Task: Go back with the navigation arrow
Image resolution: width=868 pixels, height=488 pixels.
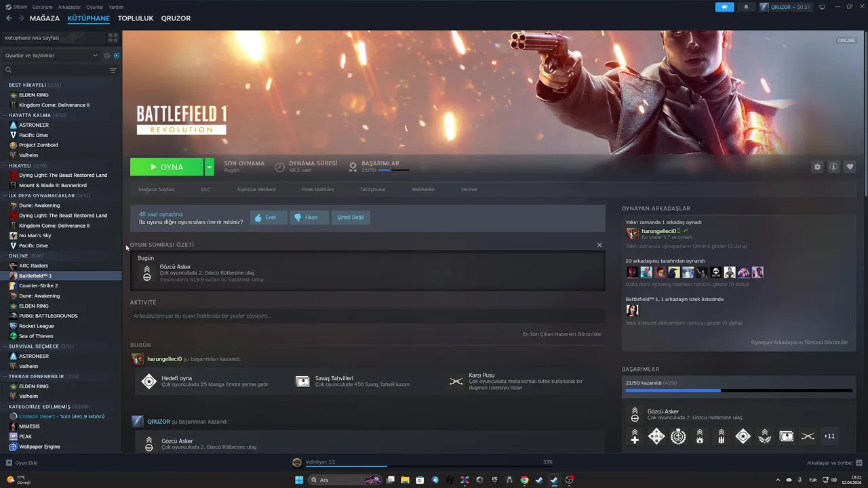Action: [9, 18]
